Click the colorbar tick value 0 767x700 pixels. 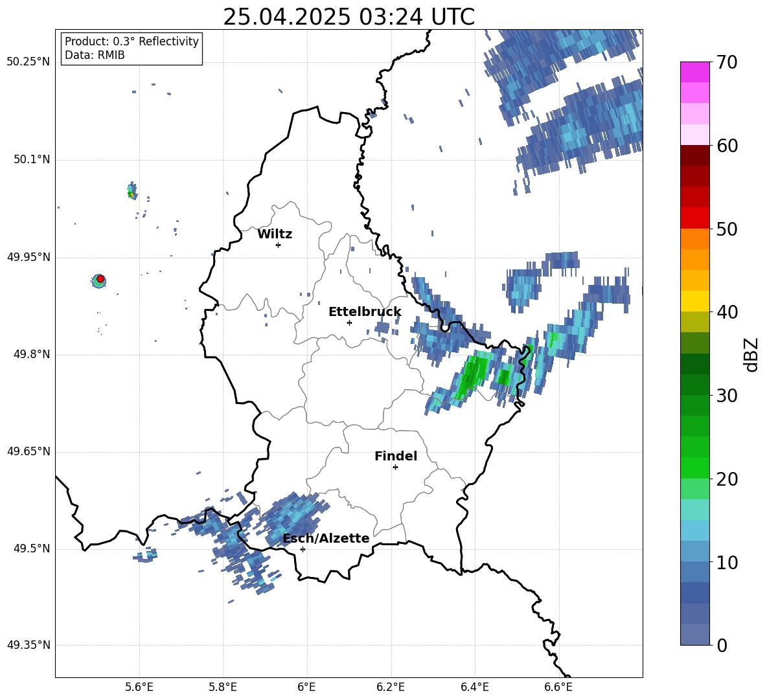pos(722,646)
